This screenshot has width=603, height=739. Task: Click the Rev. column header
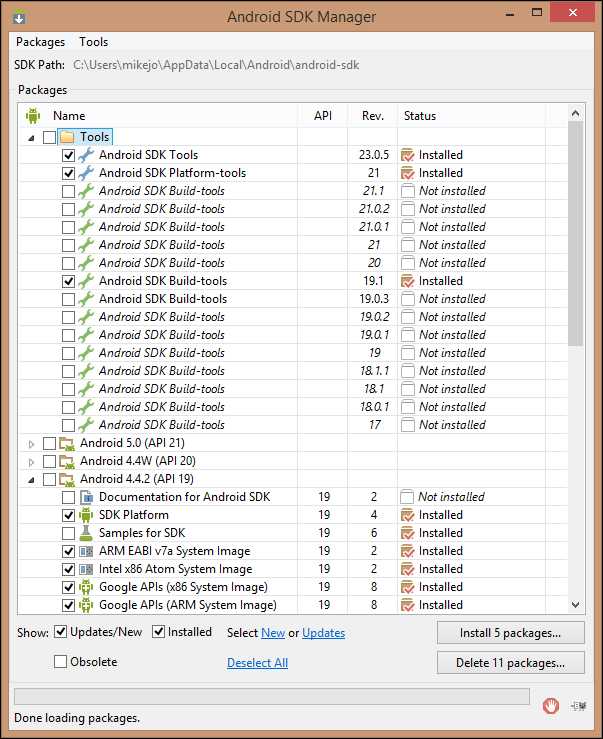pyautogui.click(x=373, y=116)
